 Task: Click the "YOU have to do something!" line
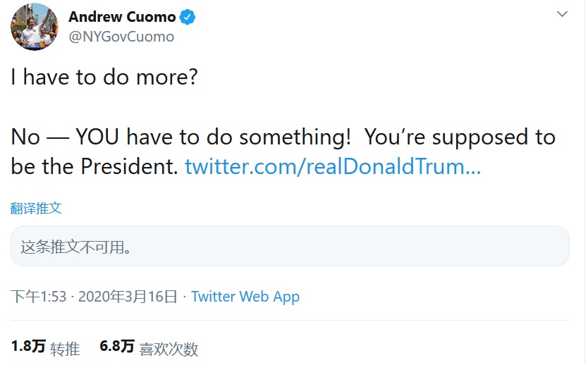point(212,137)
